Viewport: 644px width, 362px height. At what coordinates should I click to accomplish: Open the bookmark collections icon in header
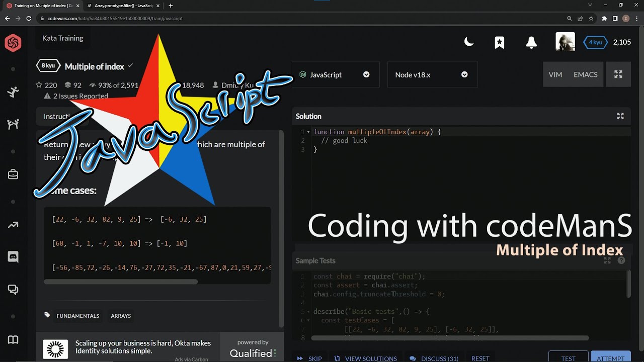(x=500, y=43)
